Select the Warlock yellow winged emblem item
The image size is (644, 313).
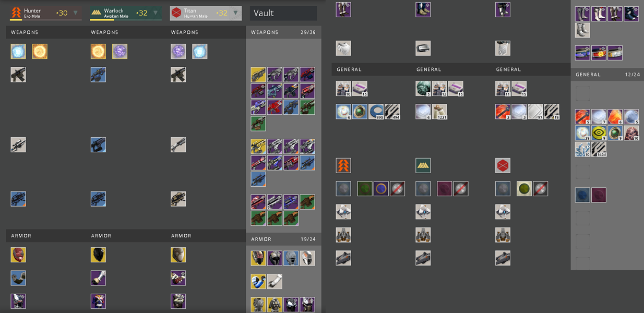(423, 165)
